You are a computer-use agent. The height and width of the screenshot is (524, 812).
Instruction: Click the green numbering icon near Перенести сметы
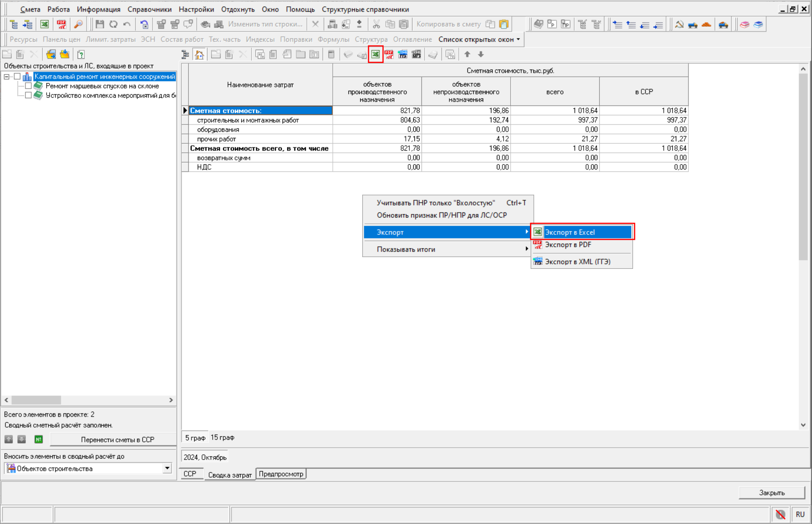coord(38,439)
